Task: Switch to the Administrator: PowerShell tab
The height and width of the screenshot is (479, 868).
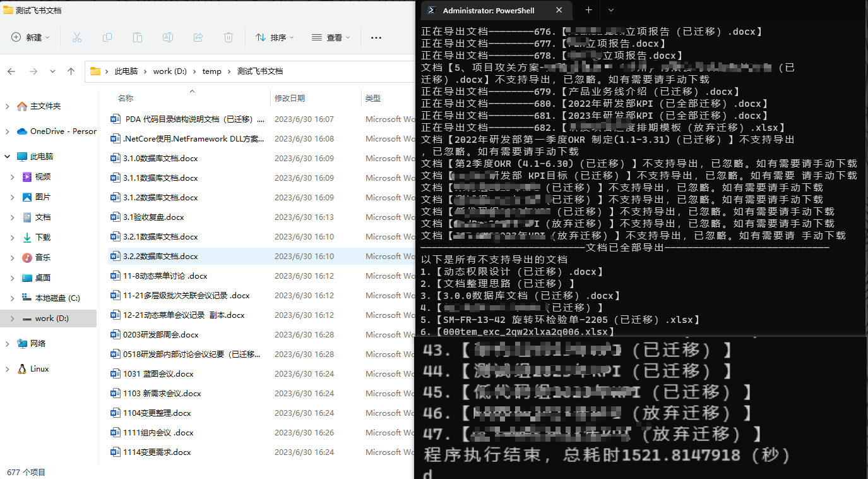Action: (x=489, y=10)
